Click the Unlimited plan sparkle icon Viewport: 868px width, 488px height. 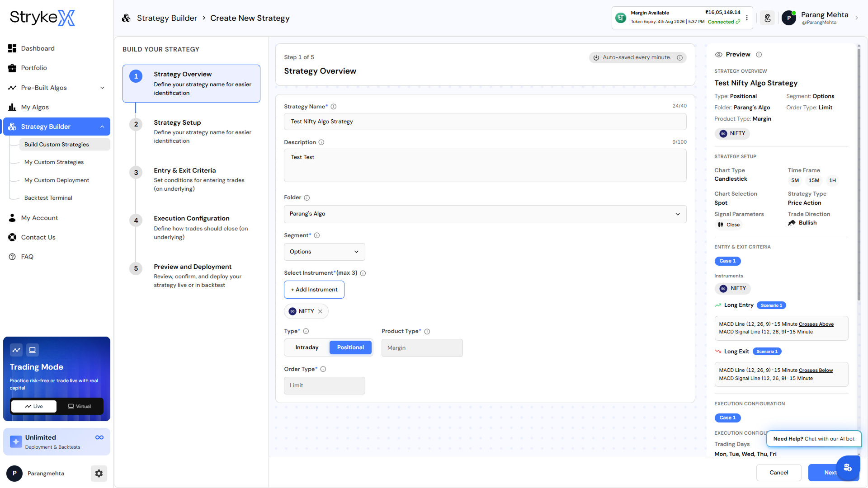[16, 441]
